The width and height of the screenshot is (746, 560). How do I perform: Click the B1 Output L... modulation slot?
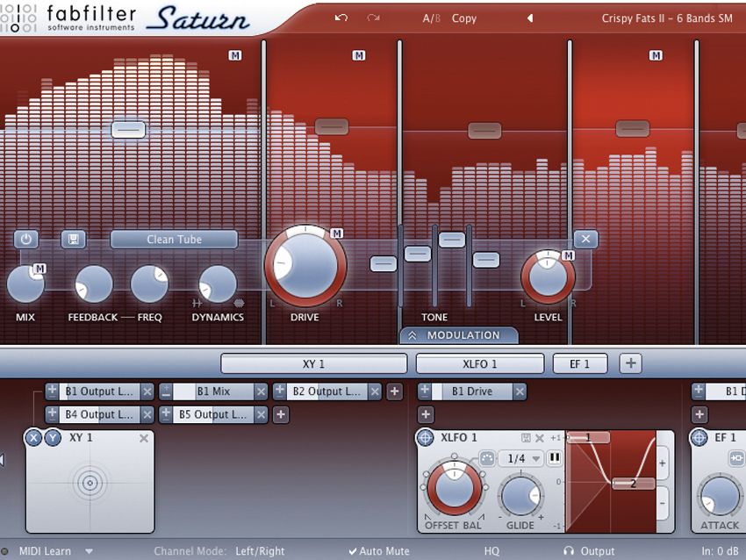pyautogui.click(x=99, y=391)
